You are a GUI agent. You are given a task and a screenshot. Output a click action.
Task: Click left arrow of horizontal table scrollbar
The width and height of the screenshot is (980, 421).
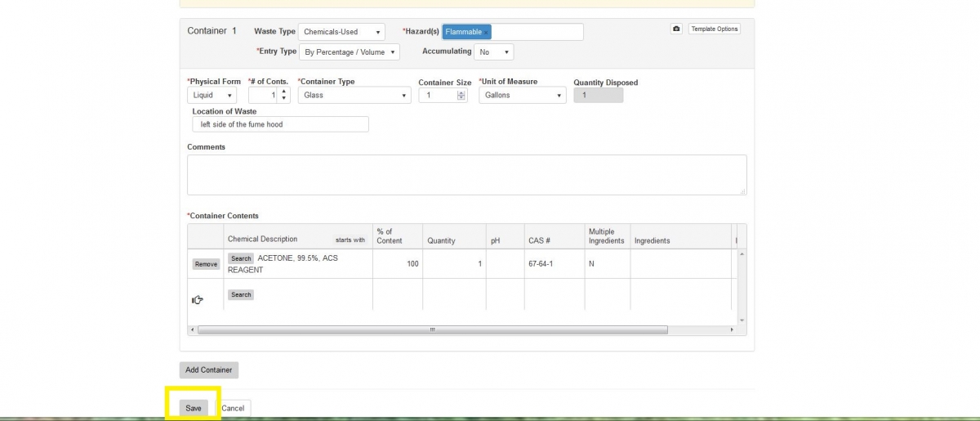192,330
